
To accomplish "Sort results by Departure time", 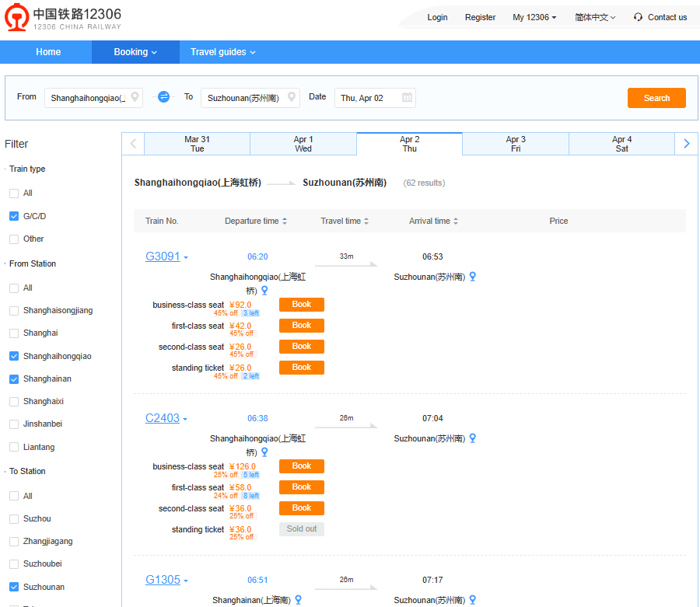I will 255,221.
